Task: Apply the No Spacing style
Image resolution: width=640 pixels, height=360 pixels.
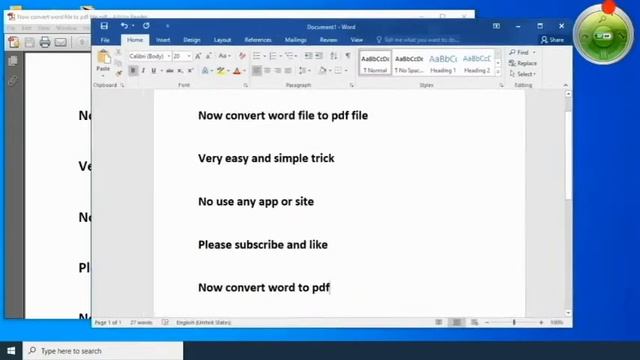Action: (409, 63)
